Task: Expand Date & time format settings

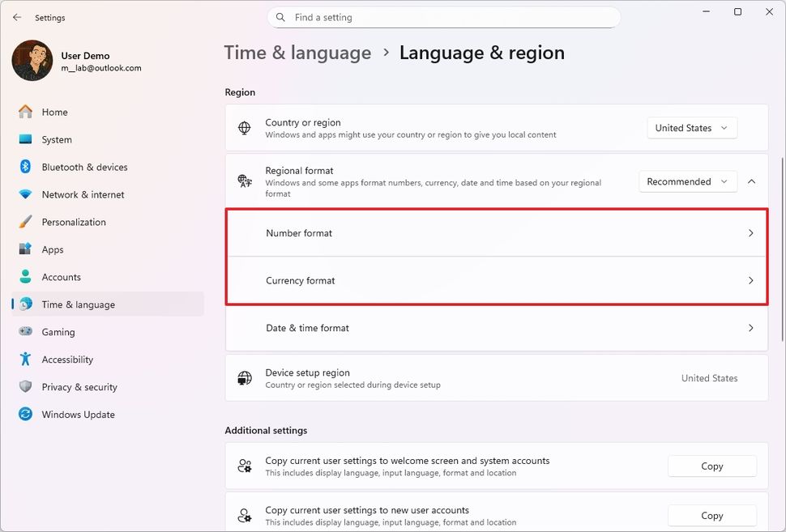Action: coord(496,328)
